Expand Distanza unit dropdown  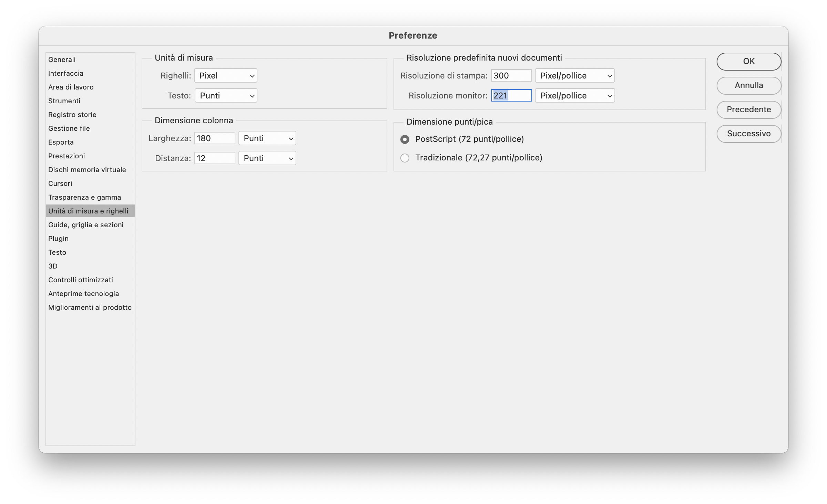(x=267, y=158)
